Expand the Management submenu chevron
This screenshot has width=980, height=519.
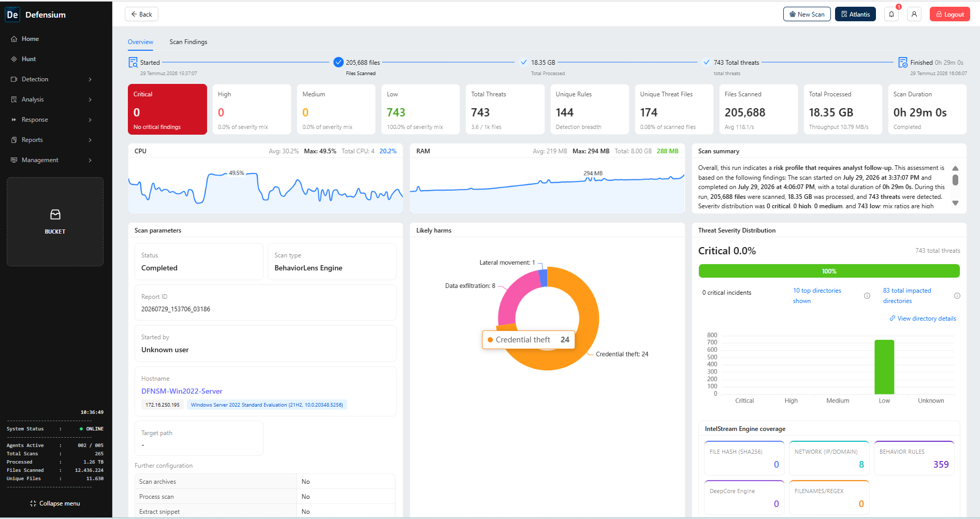[x=90, y=160]
